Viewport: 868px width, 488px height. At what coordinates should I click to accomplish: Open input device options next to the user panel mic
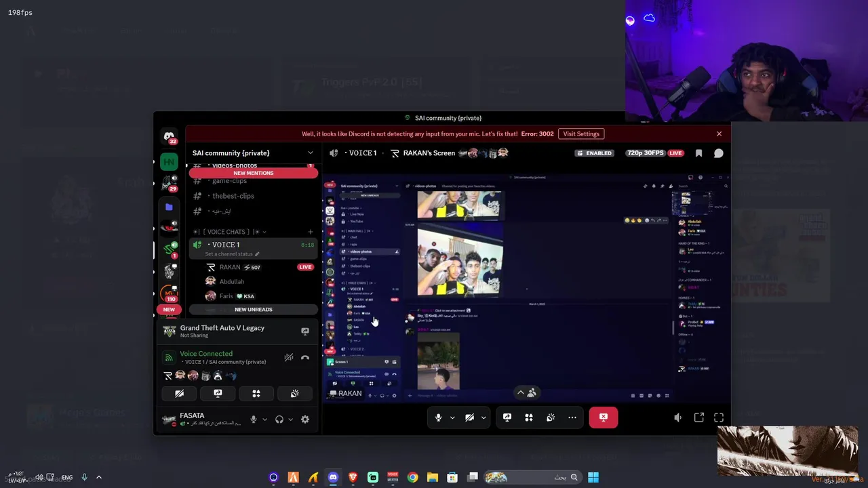[x=264, y=420]
